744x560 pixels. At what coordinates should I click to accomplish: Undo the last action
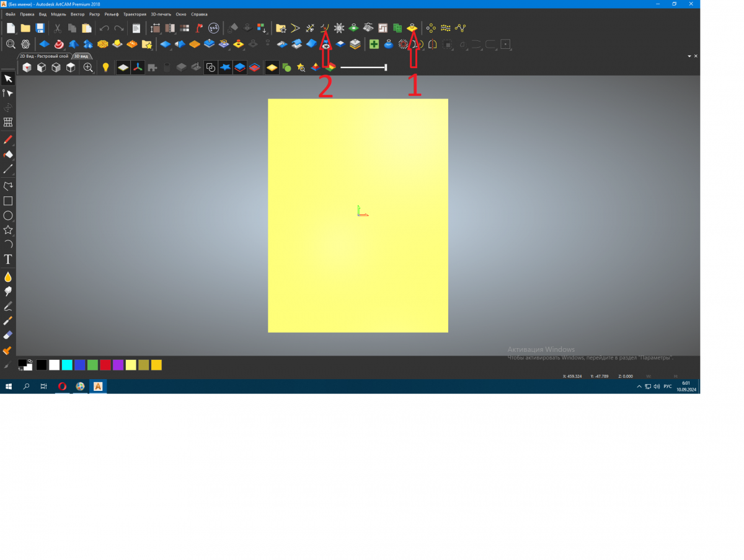point(104,28)
